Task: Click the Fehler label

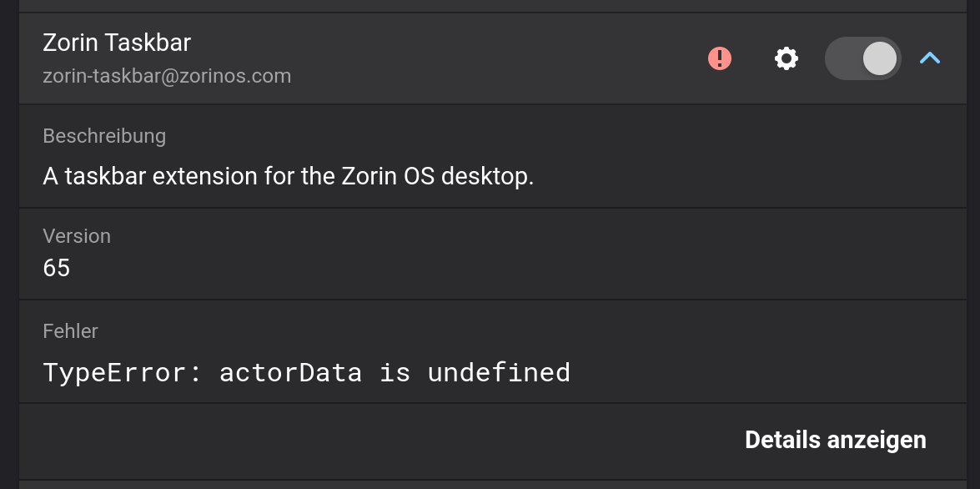Action: pos(70,331)
